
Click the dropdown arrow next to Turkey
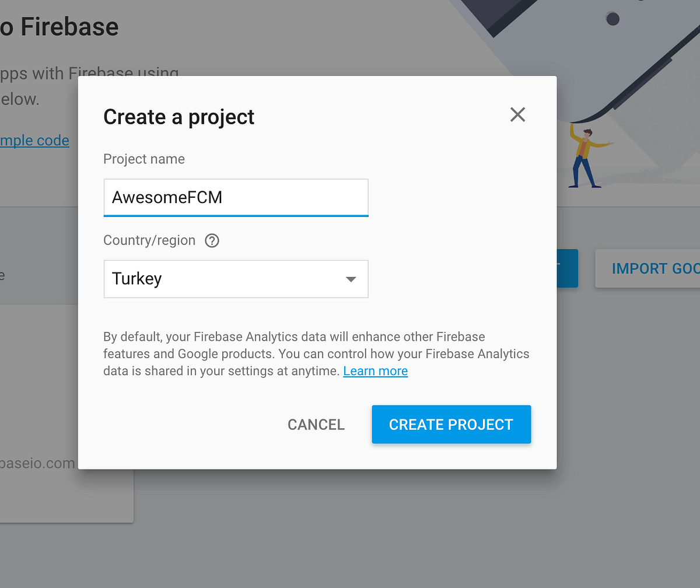click(x=351, y=279)
